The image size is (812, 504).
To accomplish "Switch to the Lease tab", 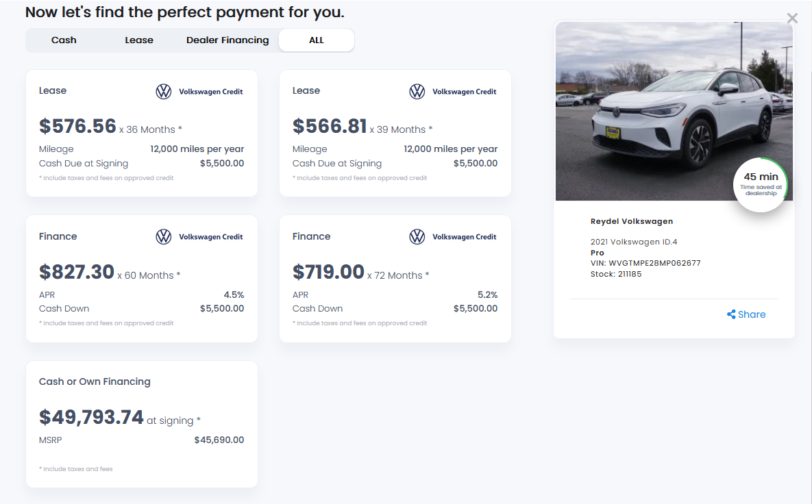I will click(139, 40).
